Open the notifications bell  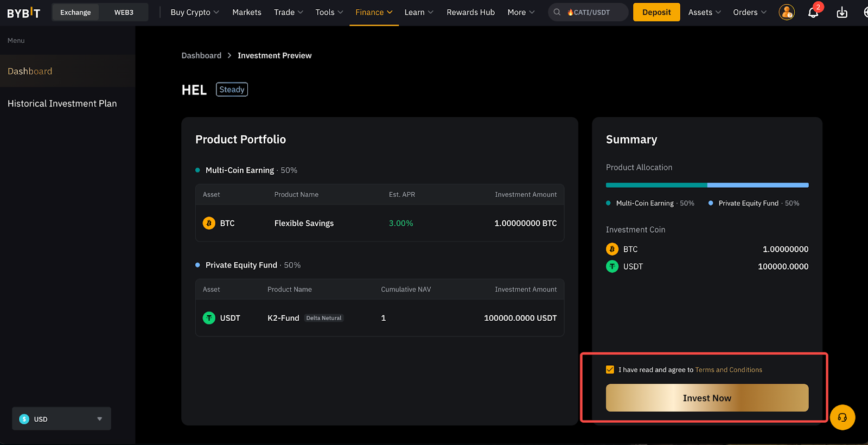pyautogui.click(x=813, y=12)
